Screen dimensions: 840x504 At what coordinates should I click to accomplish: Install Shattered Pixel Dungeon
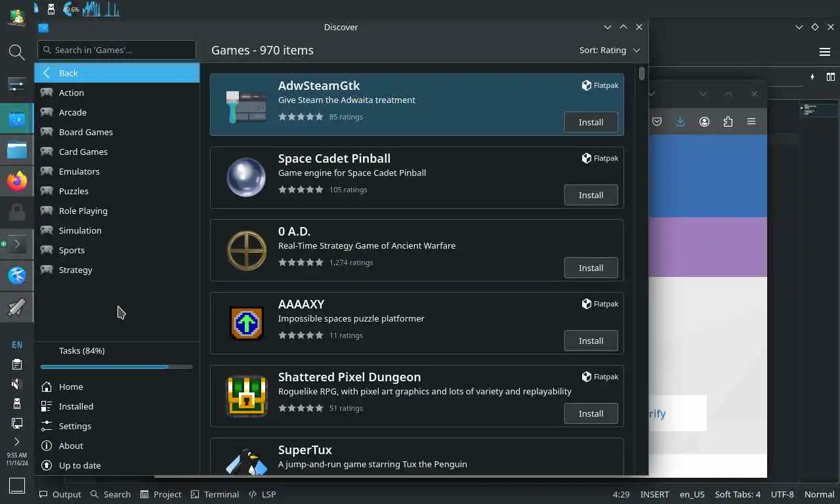tap(591, 413)
